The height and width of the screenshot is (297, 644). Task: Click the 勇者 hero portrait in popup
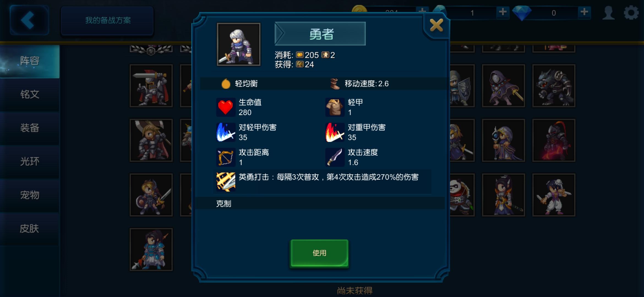pos(239,44)
